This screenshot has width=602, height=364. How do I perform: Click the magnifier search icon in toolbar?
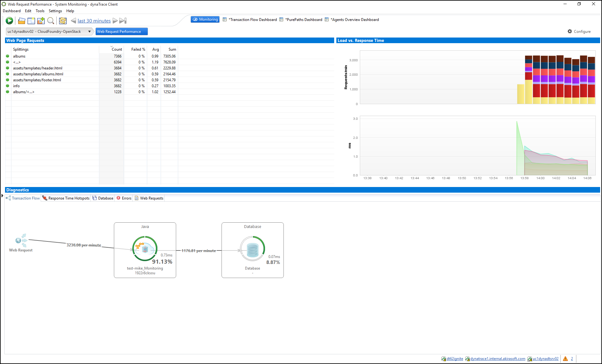pos(51,21)
